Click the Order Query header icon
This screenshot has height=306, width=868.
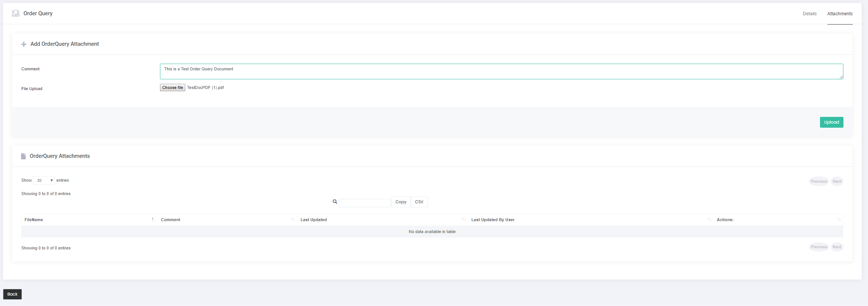pos(16,13)
